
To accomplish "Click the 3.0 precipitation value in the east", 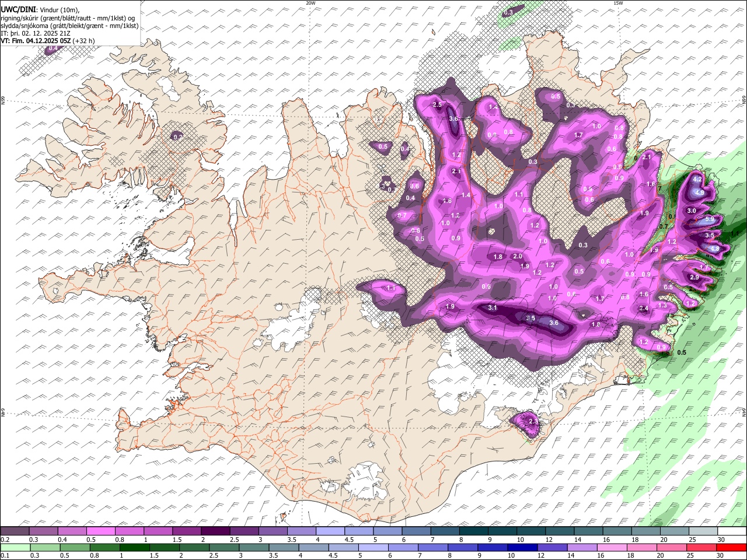I will pyautogui.click(x=692, y=211).
